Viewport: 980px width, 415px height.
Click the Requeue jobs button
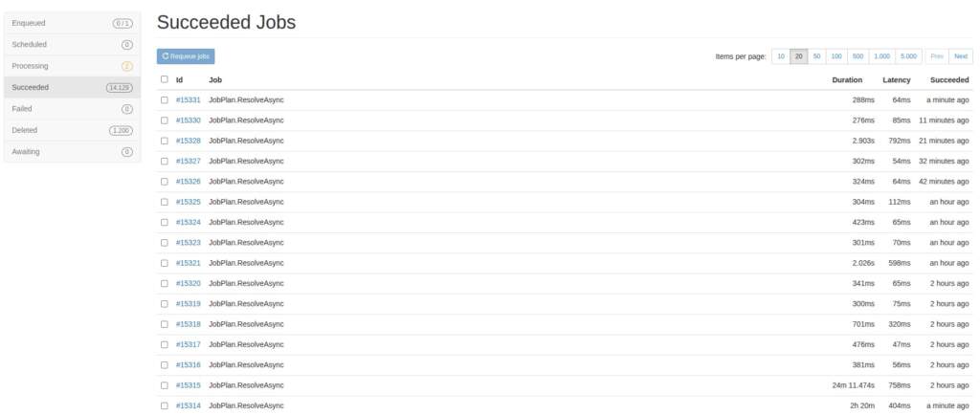[186, 56]
